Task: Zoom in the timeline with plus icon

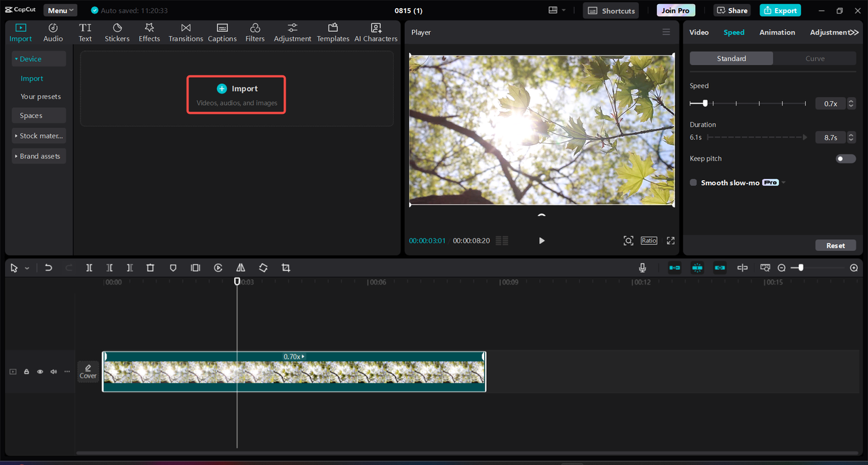Action: coord(854,268)
